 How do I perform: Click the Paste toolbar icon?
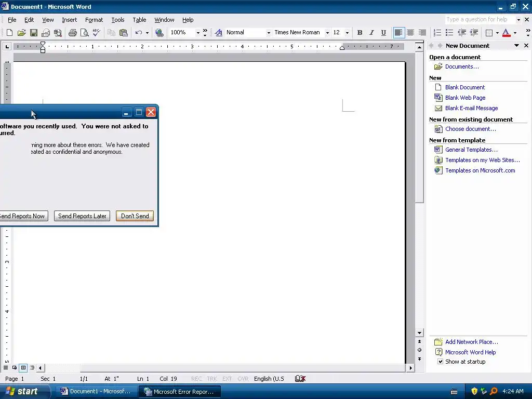coord(124,33)
